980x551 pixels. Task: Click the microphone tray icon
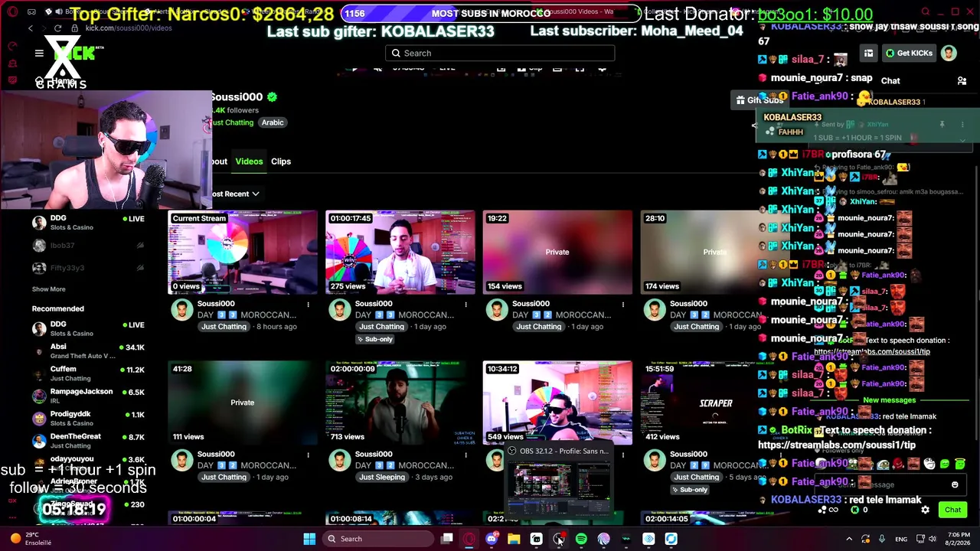[x=882, y=539]
